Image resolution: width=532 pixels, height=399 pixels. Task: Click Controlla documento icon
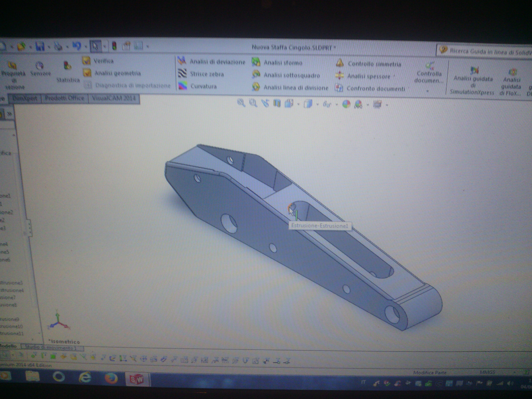coord(429,66)
